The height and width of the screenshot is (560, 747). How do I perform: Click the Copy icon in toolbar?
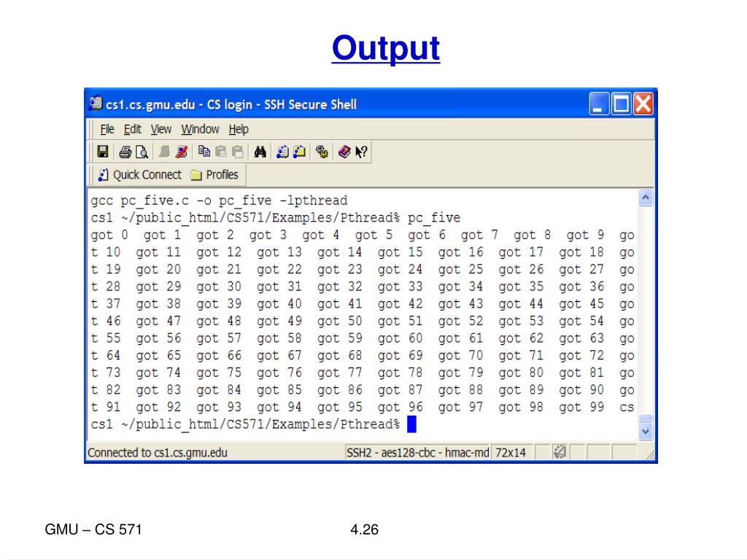coord(204,152)
